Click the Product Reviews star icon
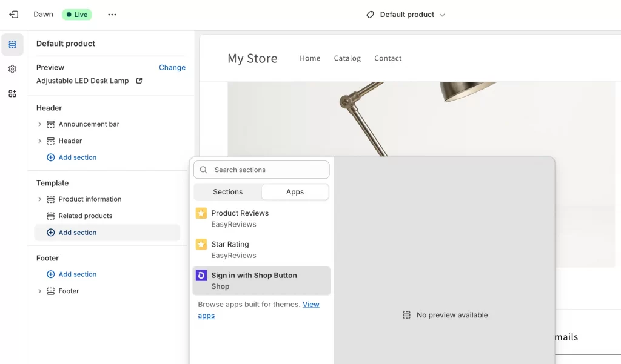Viewport: 621px width, 364px height. click(x=201, y=213)
